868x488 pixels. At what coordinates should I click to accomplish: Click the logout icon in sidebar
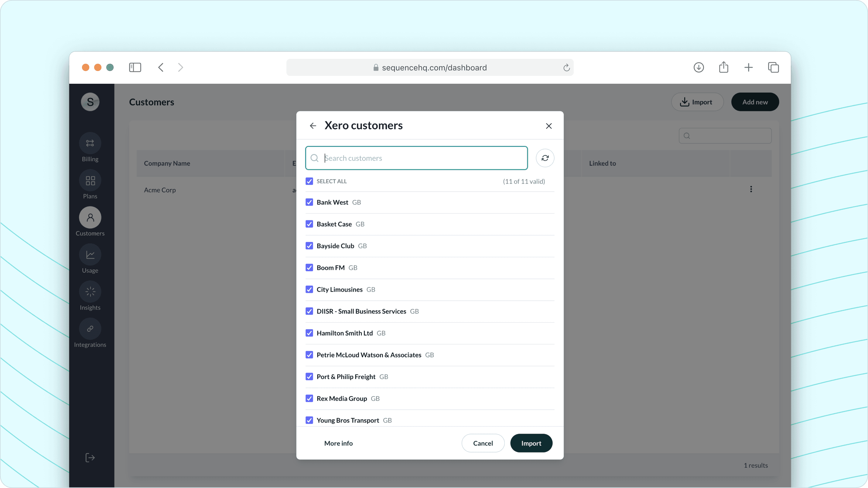(90, 457)
